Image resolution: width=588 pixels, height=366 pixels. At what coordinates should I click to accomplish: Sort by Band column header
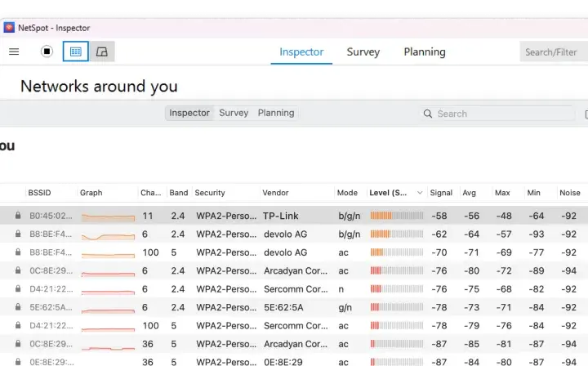point(179,192)
